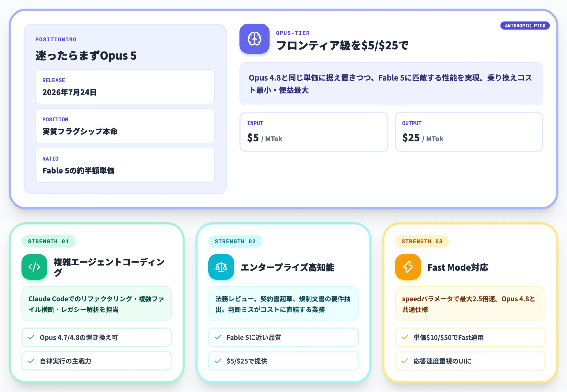Click the summary text starting Opus 4.8と同じ単価
Screen dimensions: 567x392
(x=390, y=84)
